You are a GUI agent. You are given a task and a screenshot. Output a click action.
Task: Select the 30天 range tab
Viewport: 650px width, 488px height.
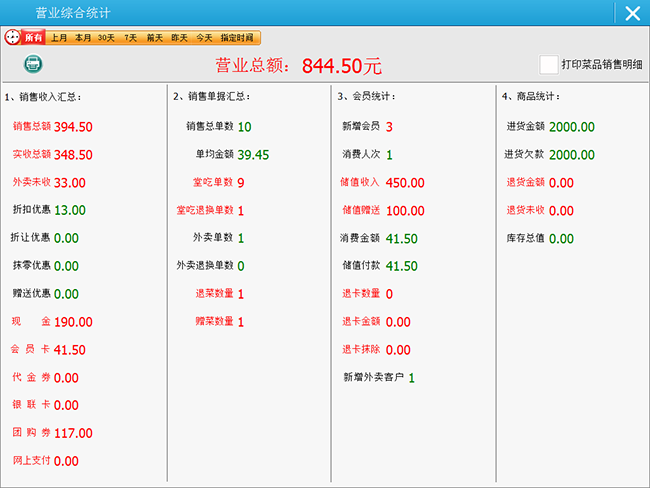pos(106,37)
